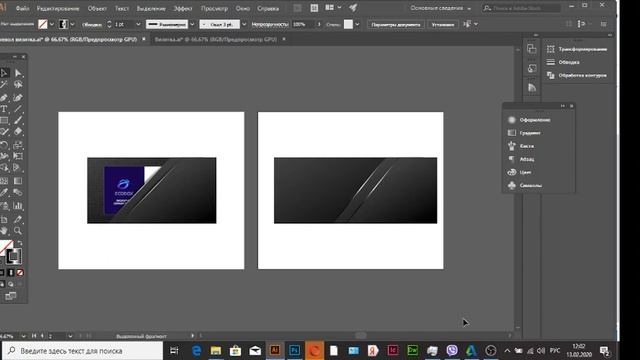This screenshot has width=640, height=360.
Task: Set color mode to Gradient
Action: point(11,272)
